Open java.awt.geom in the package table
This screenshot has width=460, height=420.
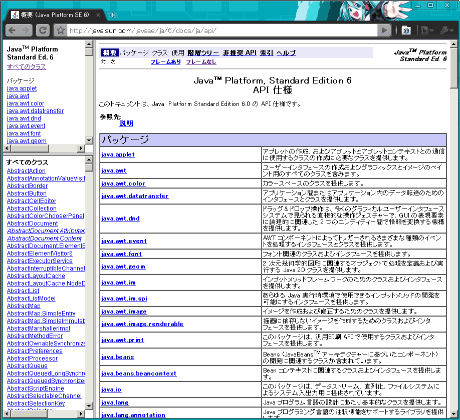point(123,267)
